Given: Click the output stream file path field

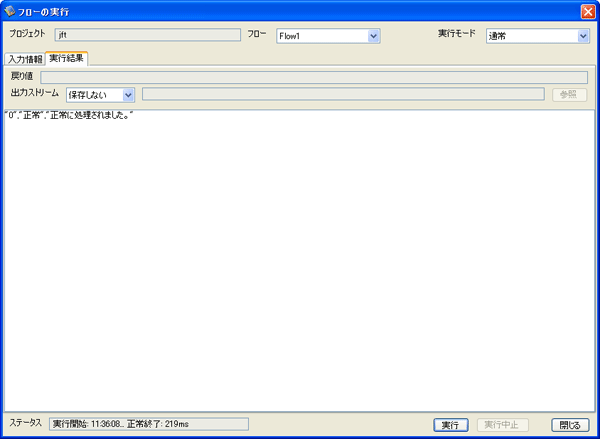Looking at the screenshot, I should (343, 95).
